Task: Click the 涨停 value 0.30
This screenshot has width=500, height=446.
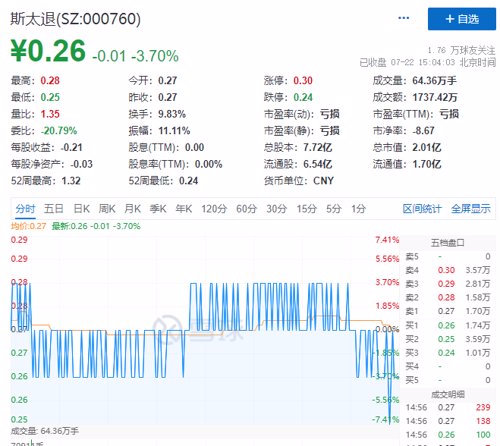Action: 303,81
